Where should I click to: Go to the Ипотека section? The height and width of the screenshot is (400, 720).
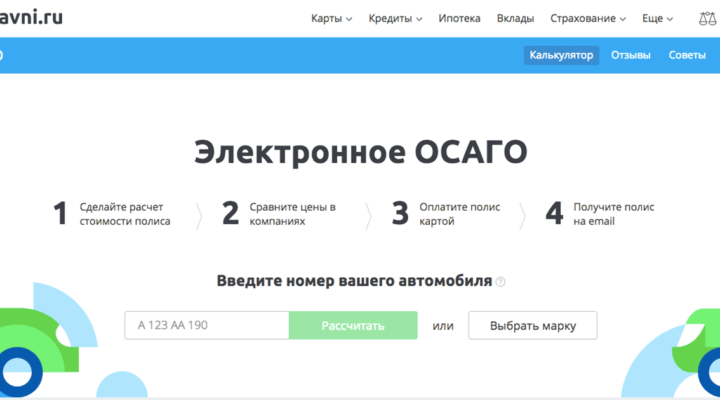(459, 18)
